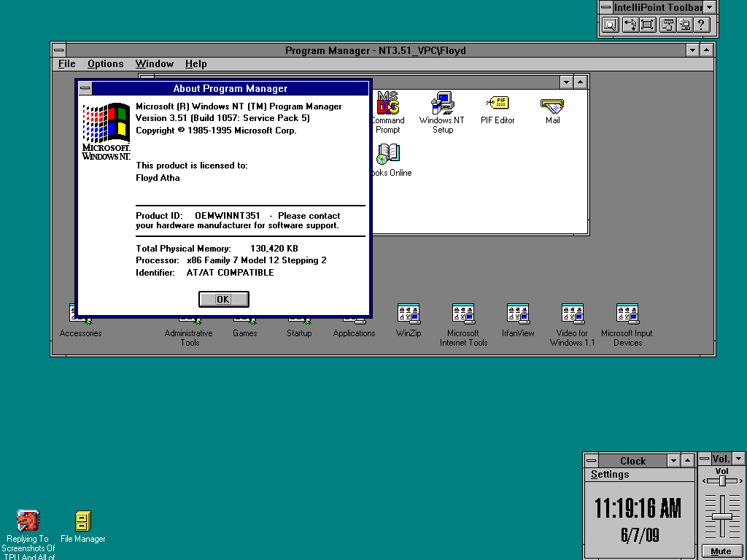747x560 pixels.
Task: Click the IntelliPoint magnifier tool button
Action: 610,25
